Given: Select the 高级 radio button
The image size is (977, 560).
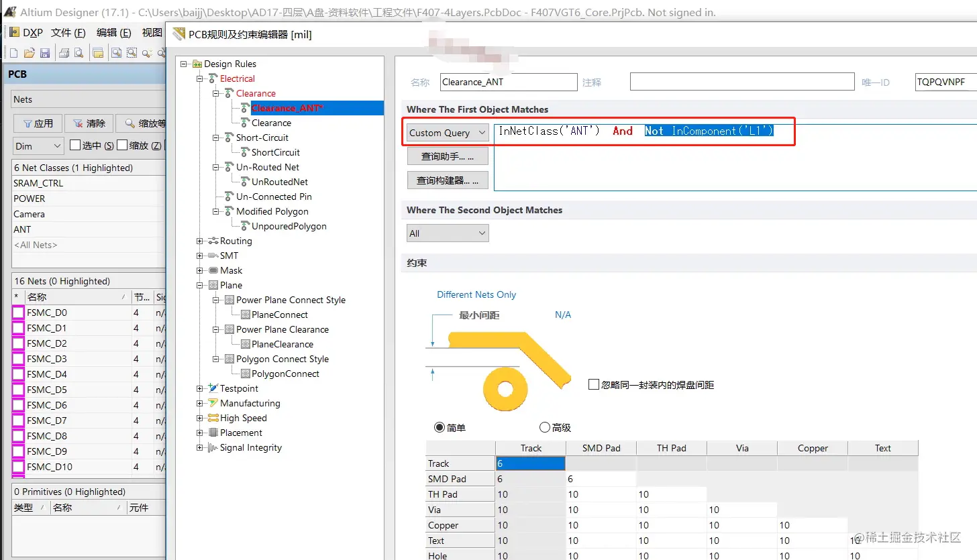Looking at the screenshot, I should coord(545,427).
